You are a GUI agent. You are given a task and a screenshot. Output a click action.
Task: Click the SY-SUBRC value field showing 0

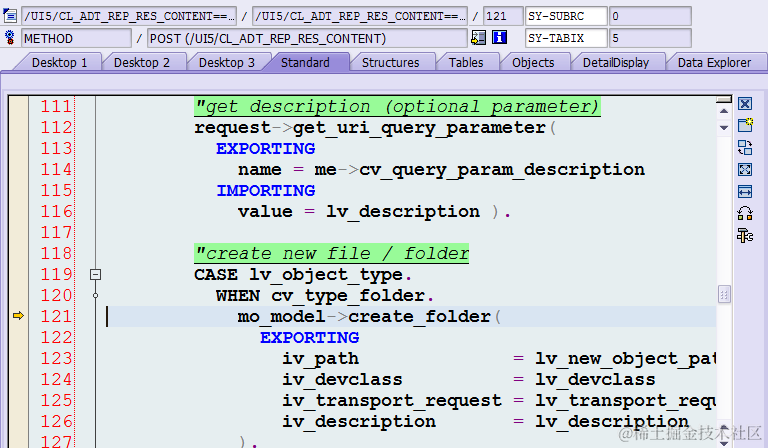pyautogui.click(x=650, y=16)
